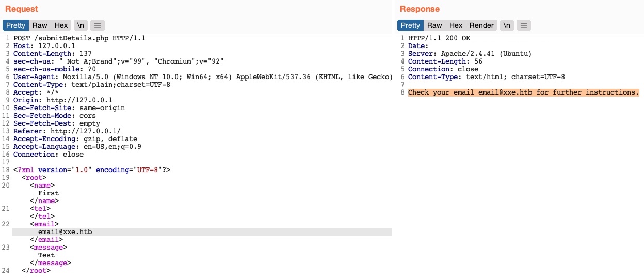Open the Response Render tab

click(481, 25)
